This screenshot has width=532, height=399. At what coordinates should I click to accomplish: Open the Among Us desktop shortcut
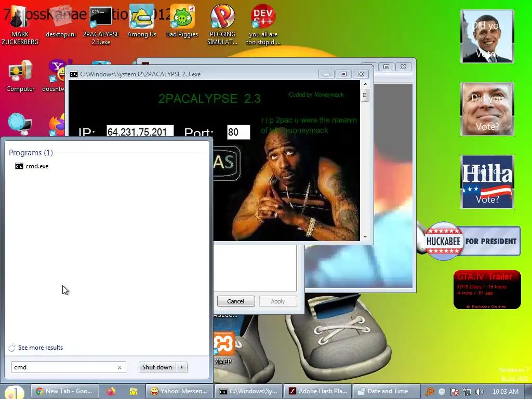141,22
